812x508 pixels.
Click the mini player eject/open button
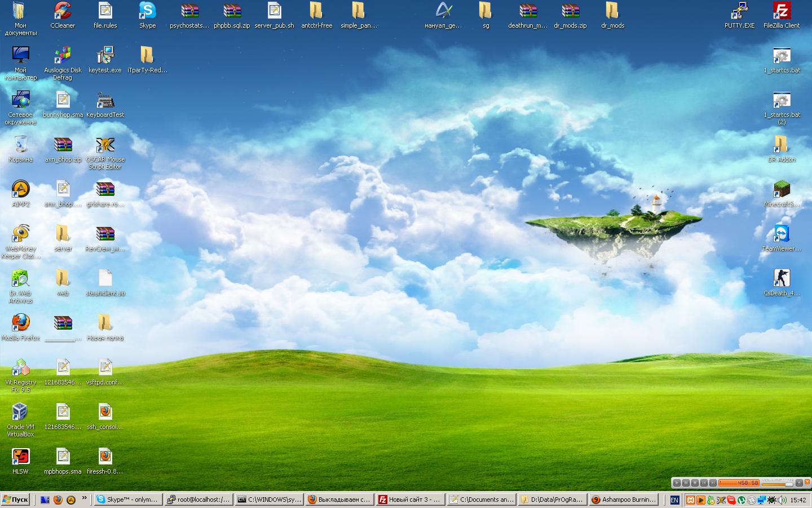pyautogui.click(x=799, y=483)
